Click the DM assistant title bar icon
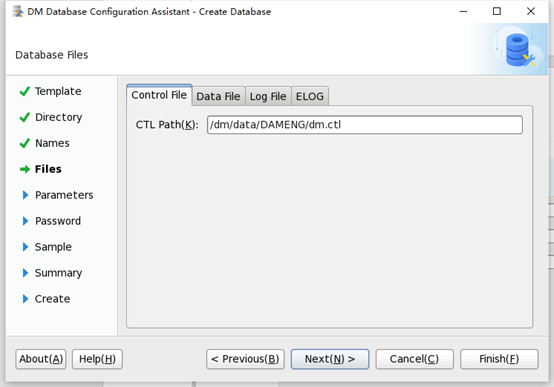Screen dimensions: 554x387 18,12
